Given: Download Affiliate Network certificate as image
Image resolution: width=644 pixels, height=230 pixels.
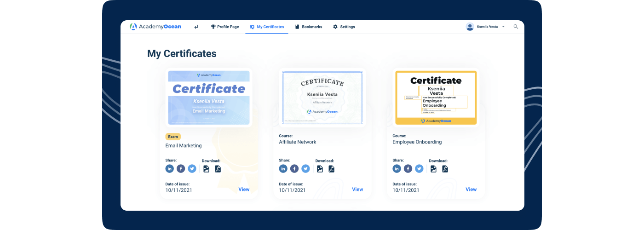Looking at the screenshot, I should coord(320,169).
